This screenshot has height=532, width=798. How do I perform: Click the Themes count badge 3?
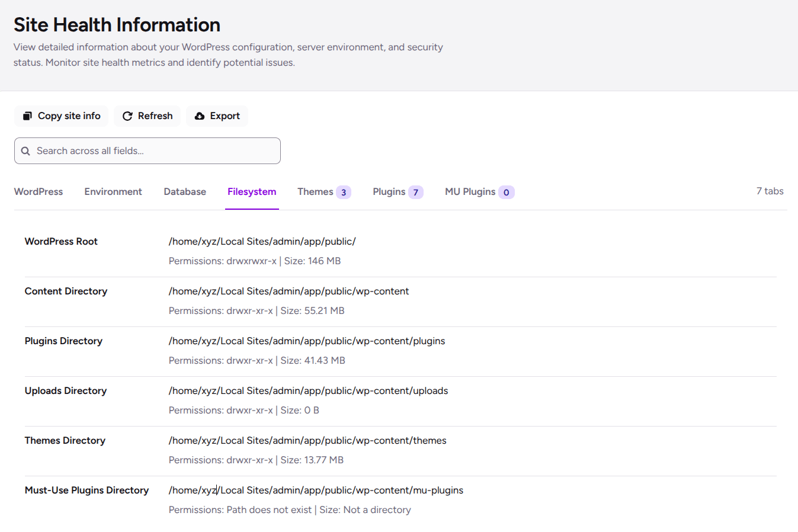[x=344, y=193]
